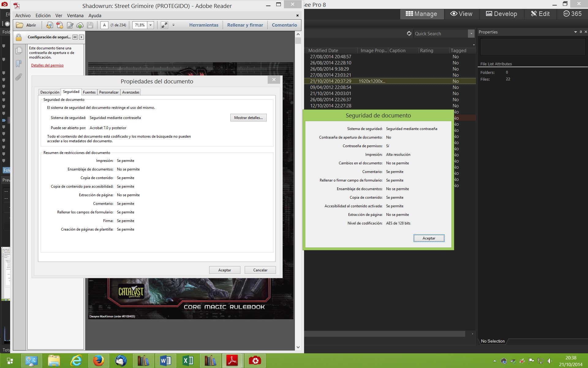Open the Windows Start button
Viewport: 588px width, 368px height.
(x=10, y=361)
